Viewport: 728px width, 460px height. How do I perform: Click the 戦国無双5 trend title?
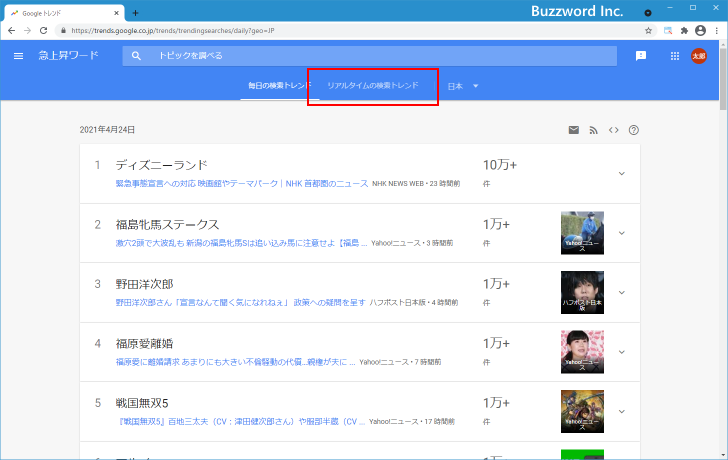click(142, 403)
